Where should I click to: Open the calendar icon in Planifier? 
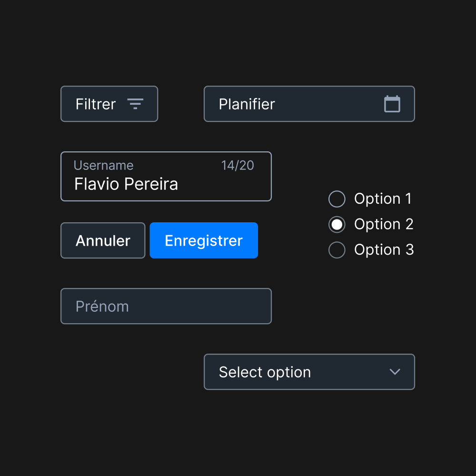[x=392, y=104]
